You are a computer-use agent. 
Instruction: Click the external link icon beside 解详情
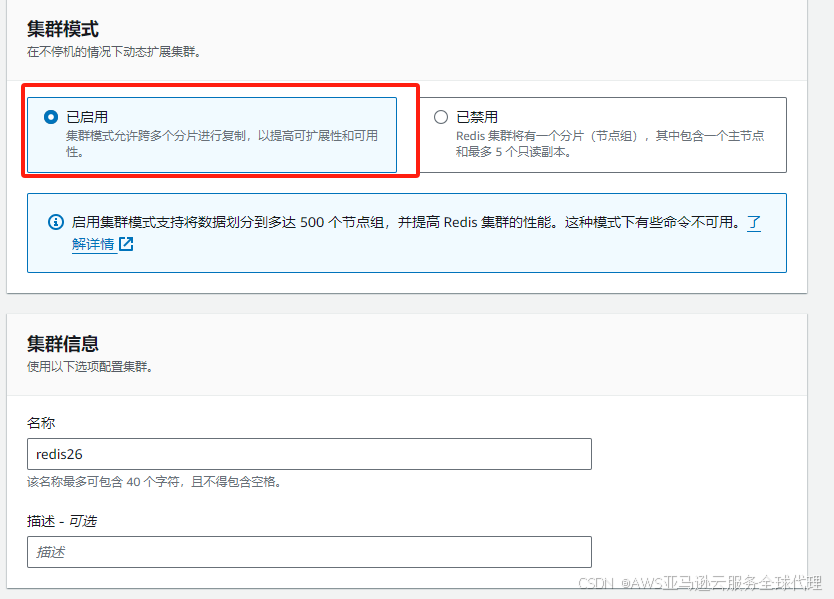pyautogui.click(x=126, y=244)
